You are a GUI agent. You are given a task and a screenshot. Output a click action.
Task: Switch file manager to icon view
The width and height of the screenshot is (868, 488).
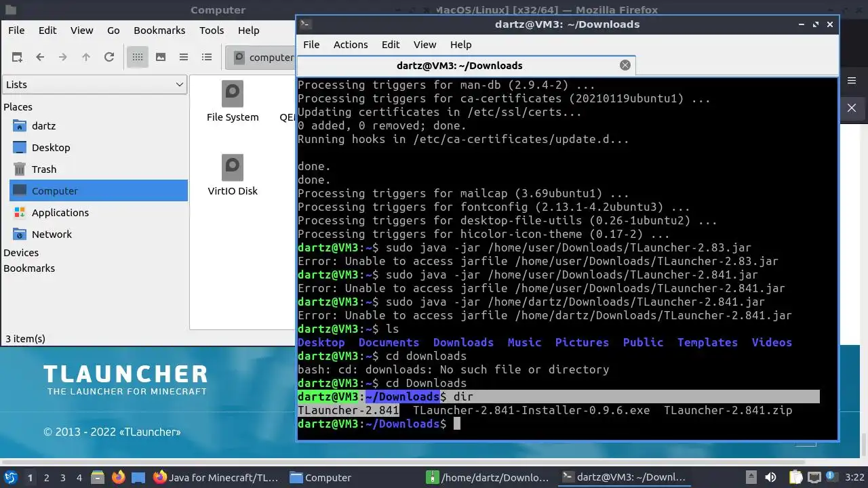pos(138,58)
